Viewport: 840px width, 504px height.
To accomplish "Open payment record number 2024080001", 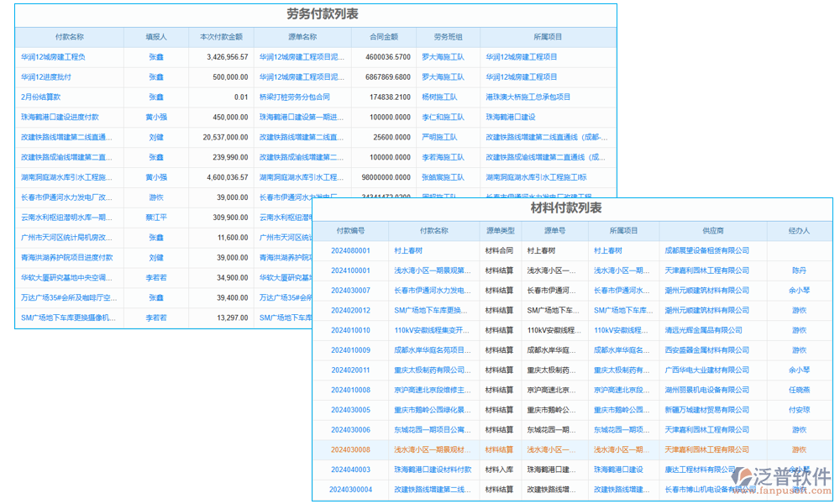I will [350, 249].
